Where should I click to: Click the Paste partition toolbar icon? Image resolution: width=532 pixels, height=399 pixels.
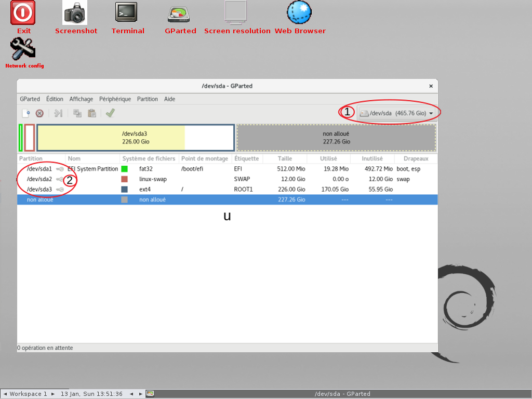pos(92,113)
